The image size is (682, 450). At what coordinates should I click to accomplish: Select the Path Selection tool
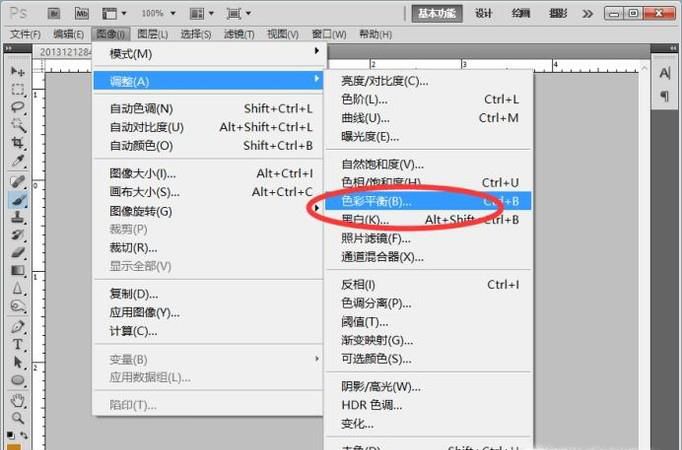[x=17, y=362]
